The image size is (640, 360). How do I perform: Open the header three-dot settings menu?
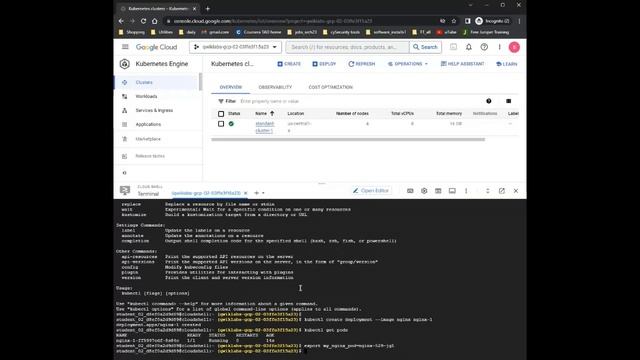tap(499, 47)
